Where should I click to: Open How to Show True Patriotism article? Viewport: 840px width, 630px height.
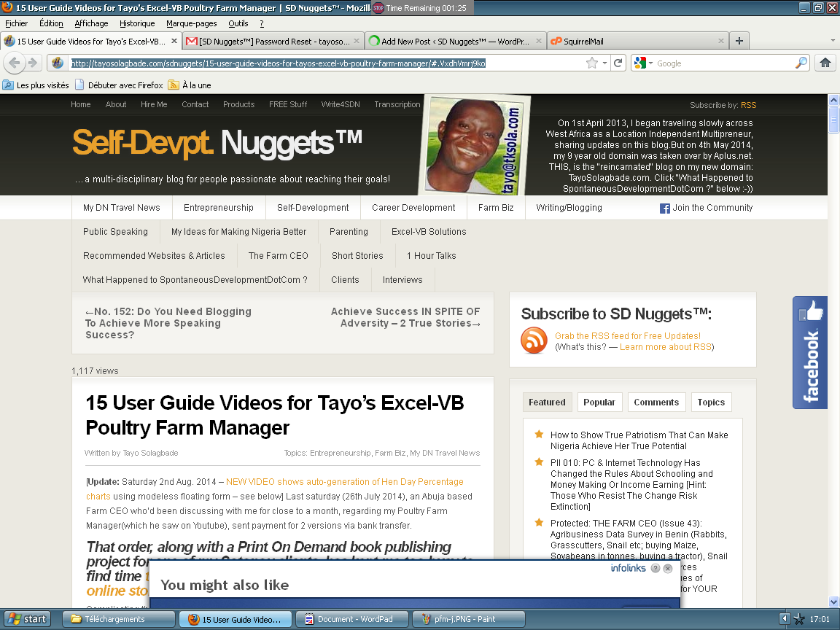(x=639, y=440)
